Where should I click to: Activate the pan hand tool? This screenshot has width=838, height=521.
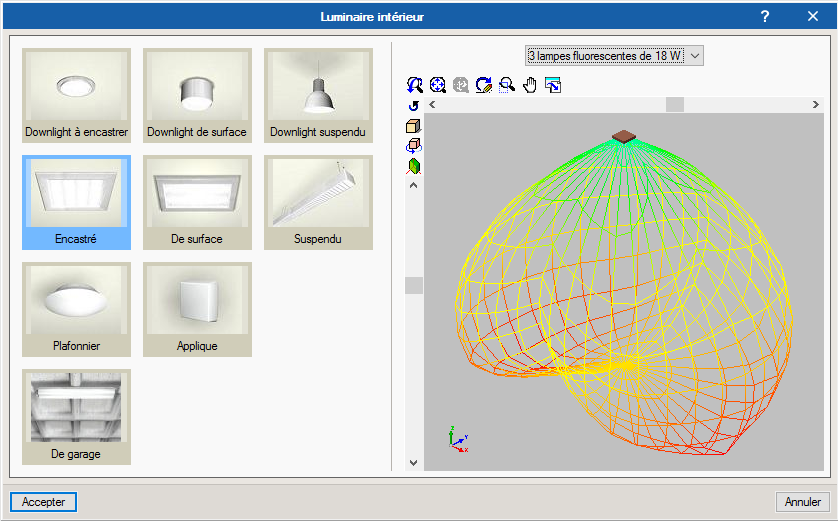530,86
